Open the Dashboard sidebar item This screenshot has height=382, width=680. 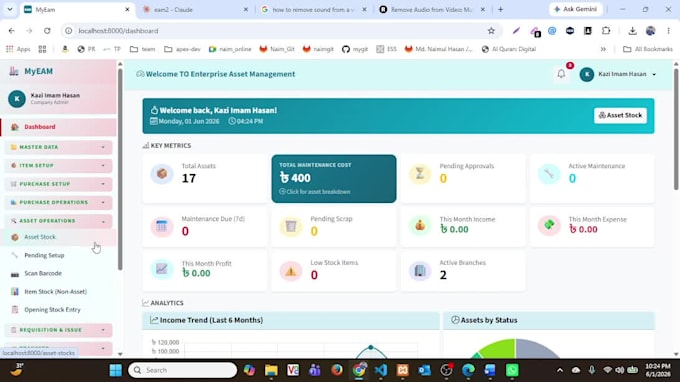coord(58,127)
